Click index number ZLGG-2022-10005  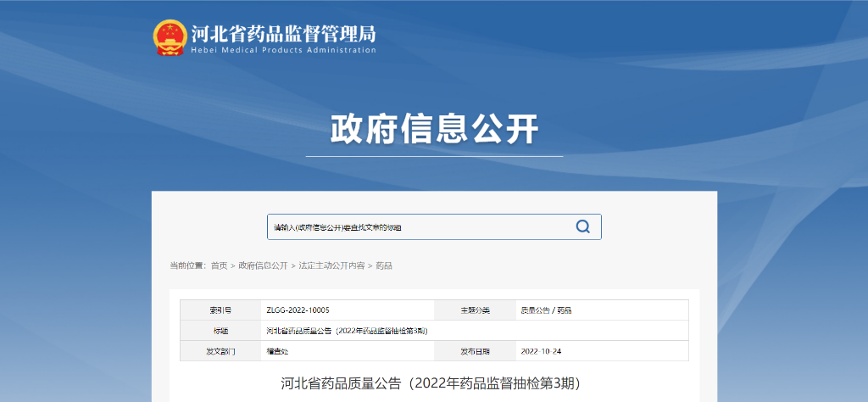click(x=298, y=310)
